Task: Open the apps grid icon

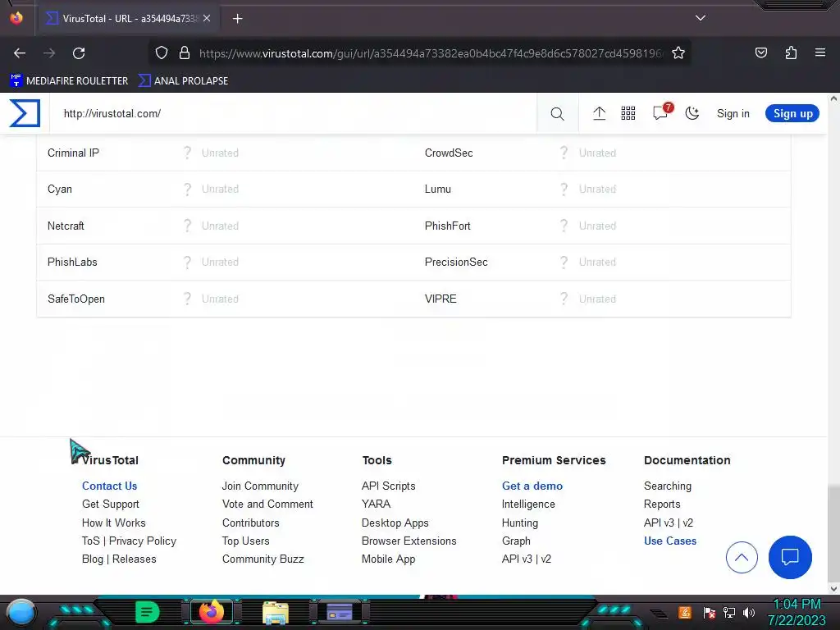Action: (628, 113)
